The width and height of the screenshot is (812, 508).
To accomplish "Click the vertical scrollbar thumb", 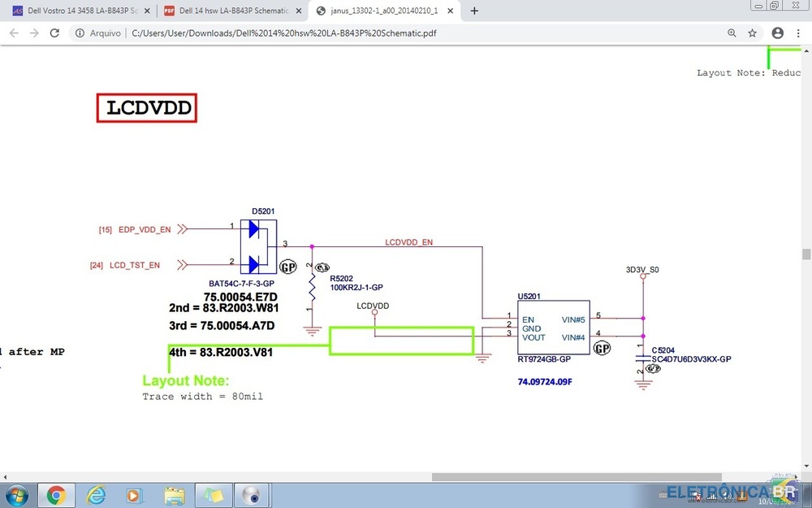I will click(x=806, y=254).
